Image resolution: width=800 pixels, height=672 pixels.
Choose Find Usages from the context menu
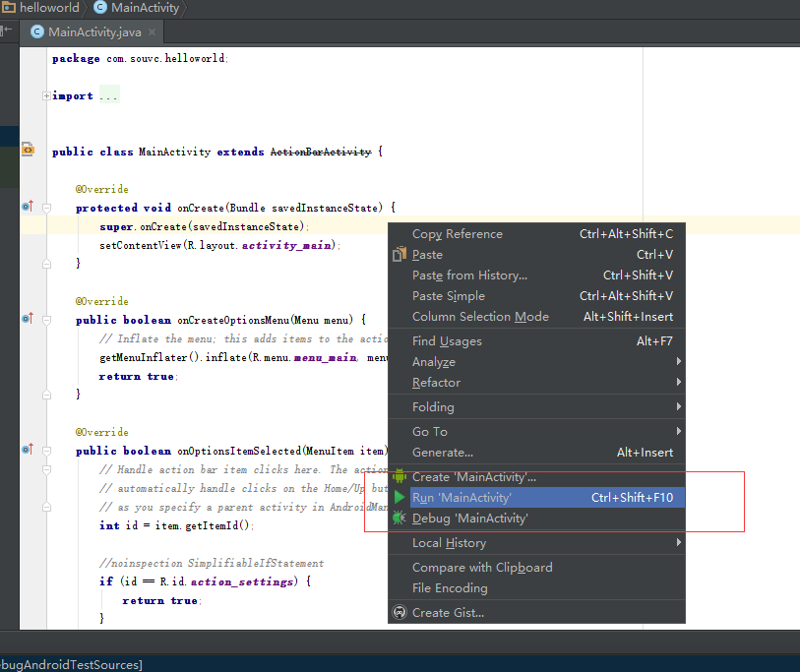coord(447,341)
